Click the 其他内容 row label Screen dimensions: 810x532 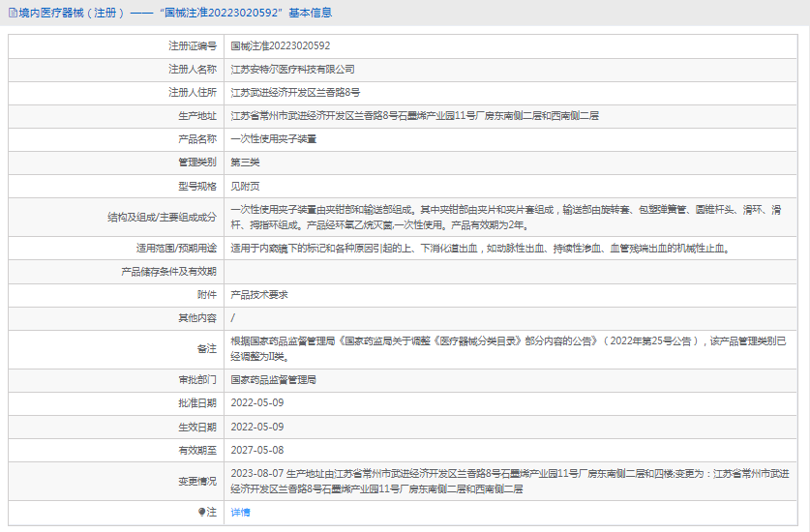[197, 317]
